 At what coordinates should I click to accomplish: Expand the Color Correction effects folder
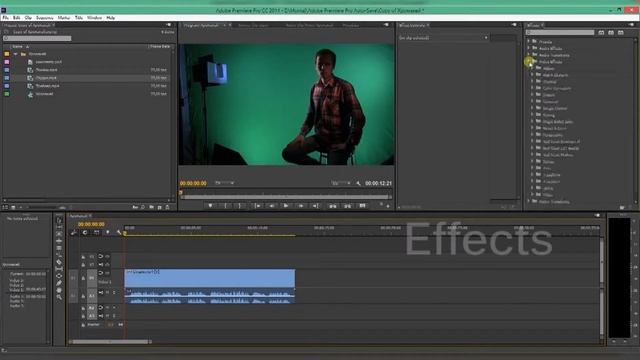click(x=533, y=88)
